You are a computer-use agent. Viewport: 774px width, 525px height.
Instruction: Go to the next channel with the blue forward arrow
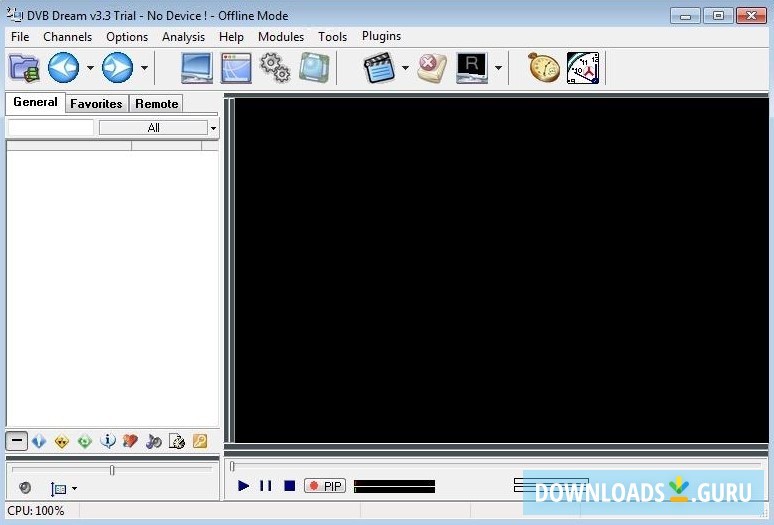tap(117, 68)
